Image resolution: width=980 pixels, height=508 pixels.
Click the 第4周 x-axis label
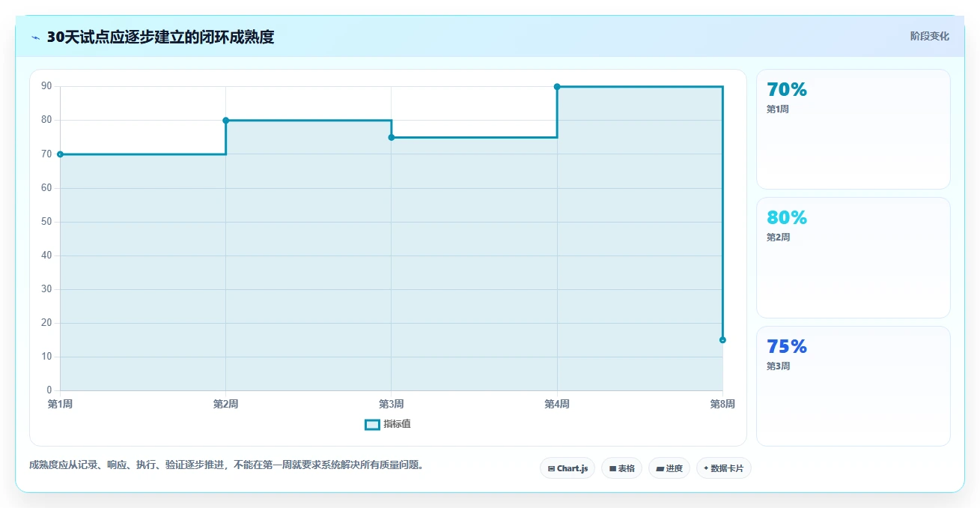(x=557, y=405)
